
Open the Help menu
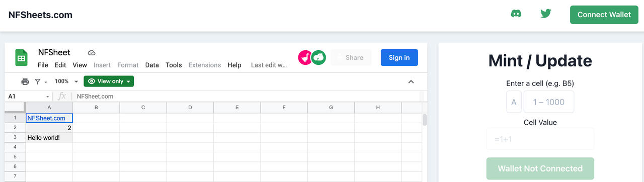coord(234,65)
